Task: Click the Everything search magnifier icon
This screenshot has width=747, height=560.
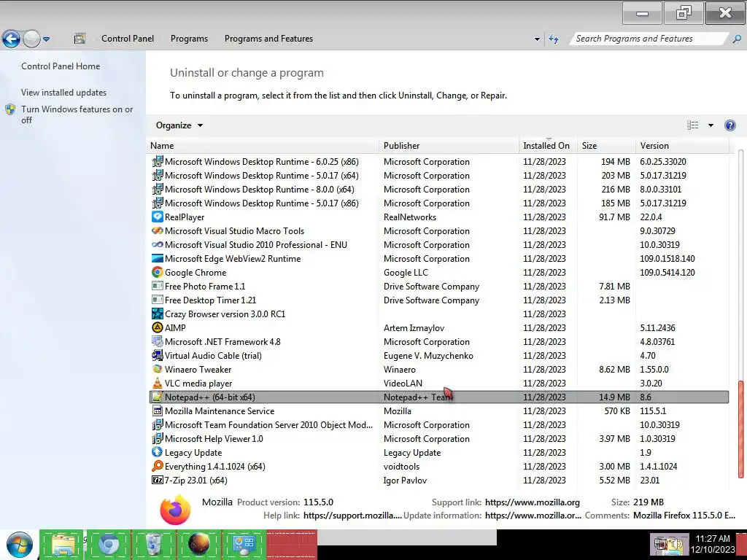Action: pyautogui.click(x=158, y=466)
